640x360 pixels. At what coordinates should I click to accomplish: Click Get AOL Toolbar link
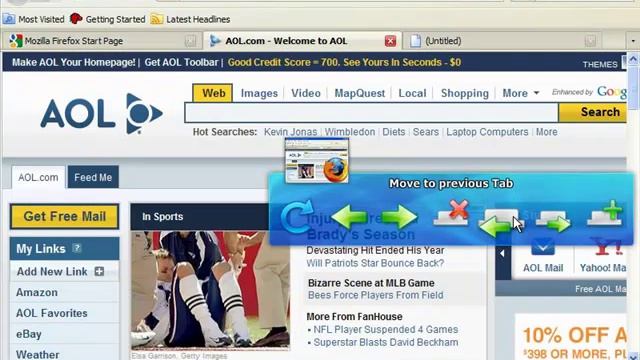[181, 62]
